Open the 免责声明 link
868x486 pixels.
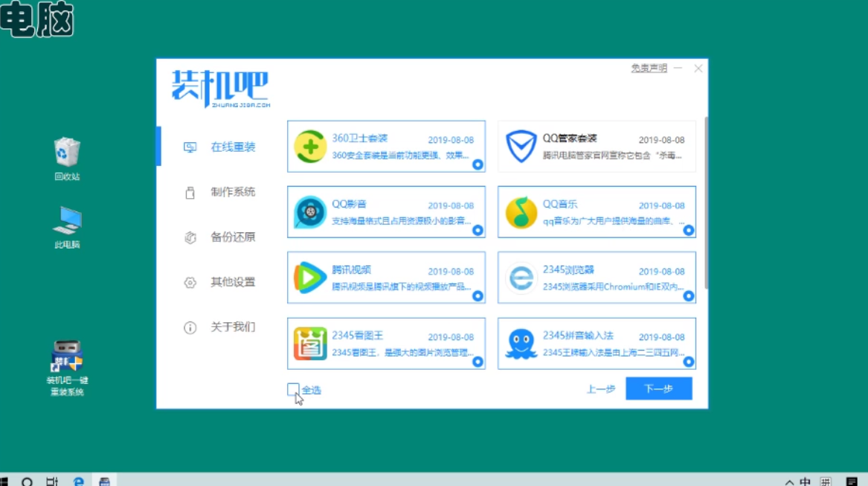tap(649, 68)
